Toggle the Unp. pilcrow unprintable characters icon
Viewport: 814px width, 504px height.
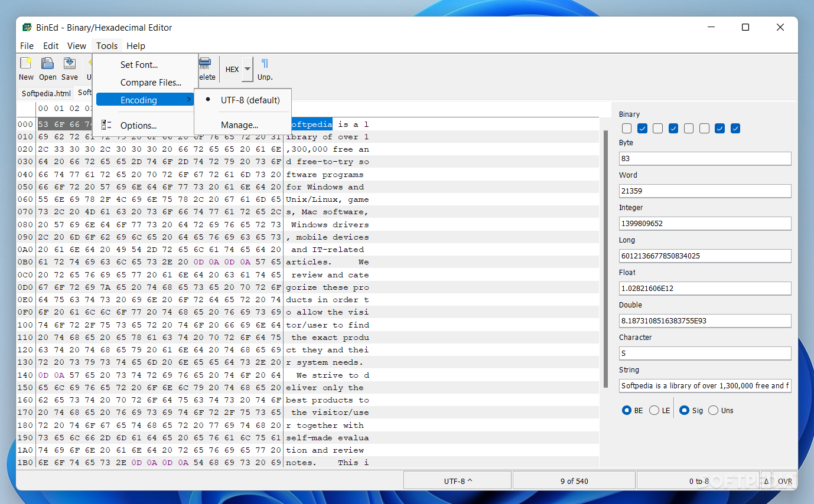tap(265, 63)
